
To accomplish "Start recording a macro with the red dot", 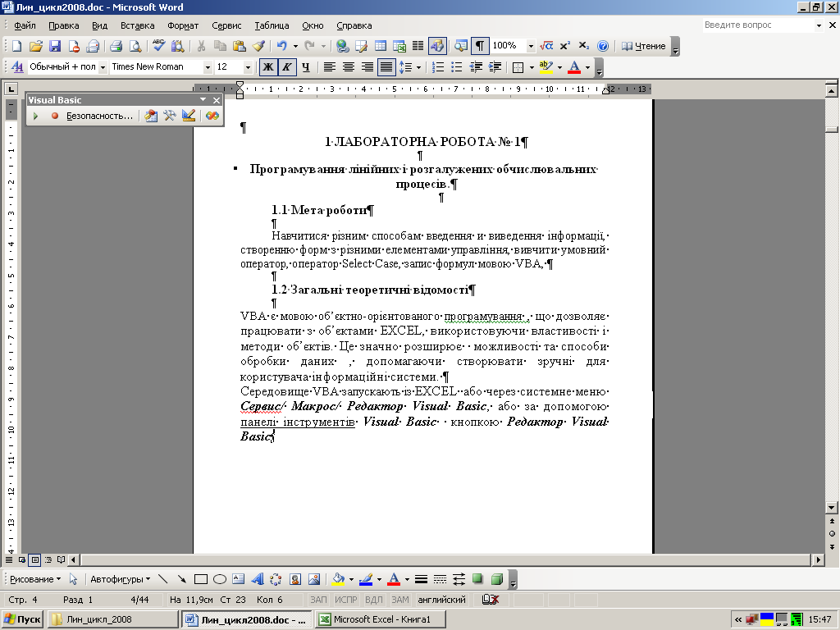I will pos(55,116).
